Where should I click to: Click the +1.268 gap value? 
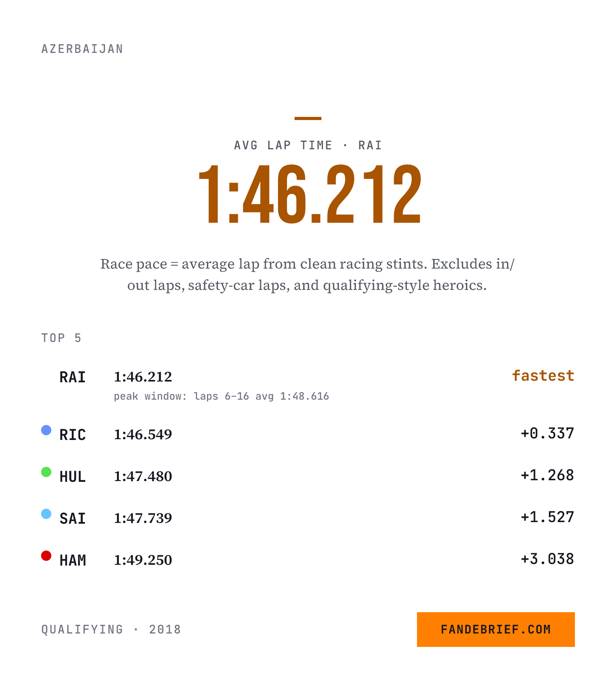coord(547,475)
